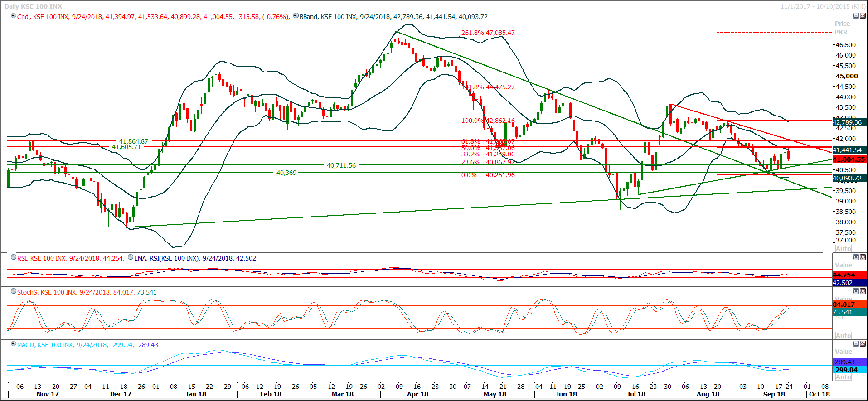Click the Auto scale button of the StochS panel
Viewport: 868px width, 401px height.
(844, 336)
